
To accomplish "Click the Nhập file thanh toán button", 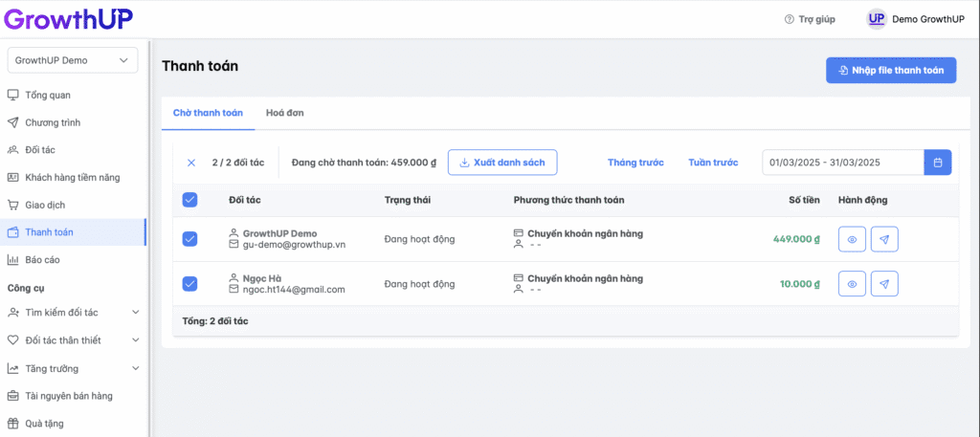I will [890, 71].
